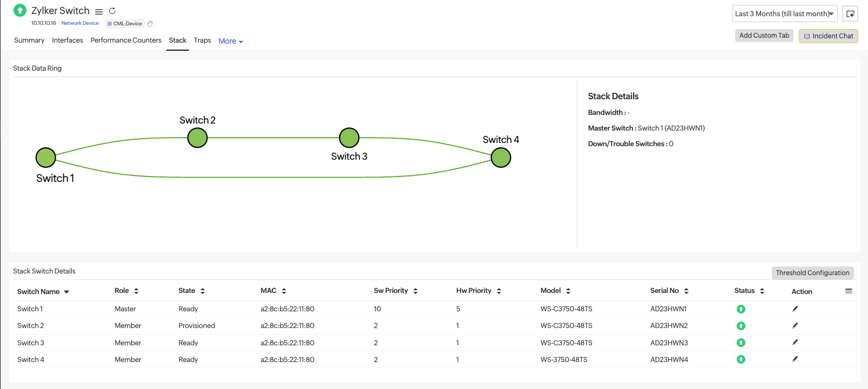This screenshot has width=868, height=389.
Task: Open the time period dropdown
Action: coord(784,14)
